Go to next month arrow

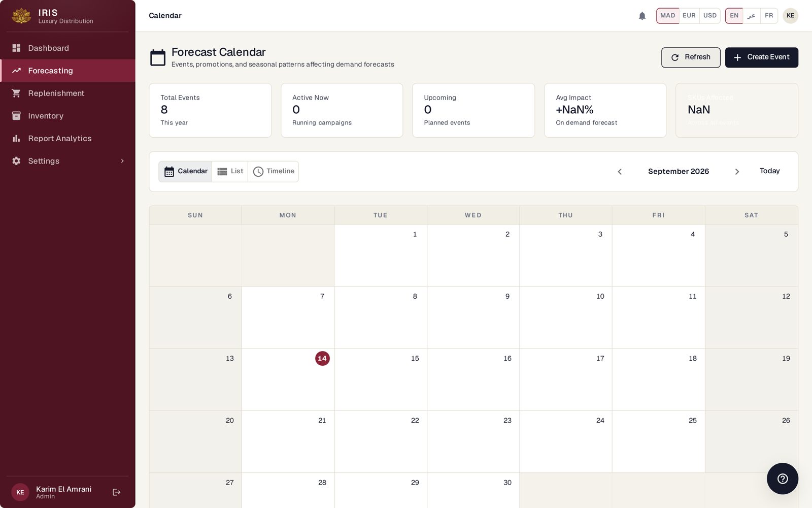[x=737, y=172]
